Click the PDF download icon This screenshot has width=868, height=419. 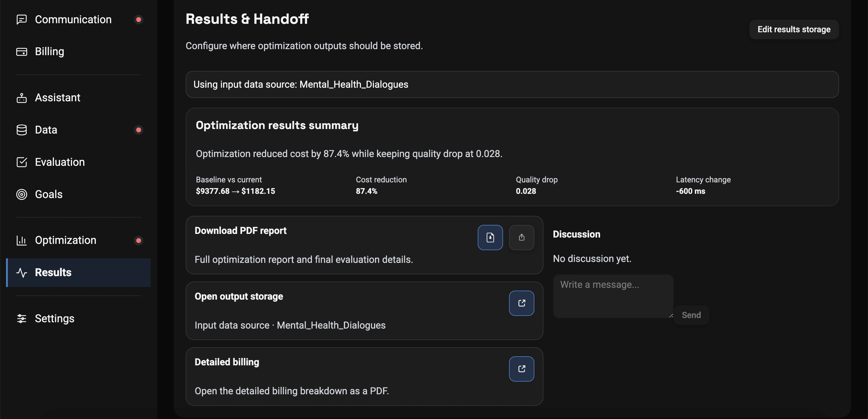(x=490, y=237)
